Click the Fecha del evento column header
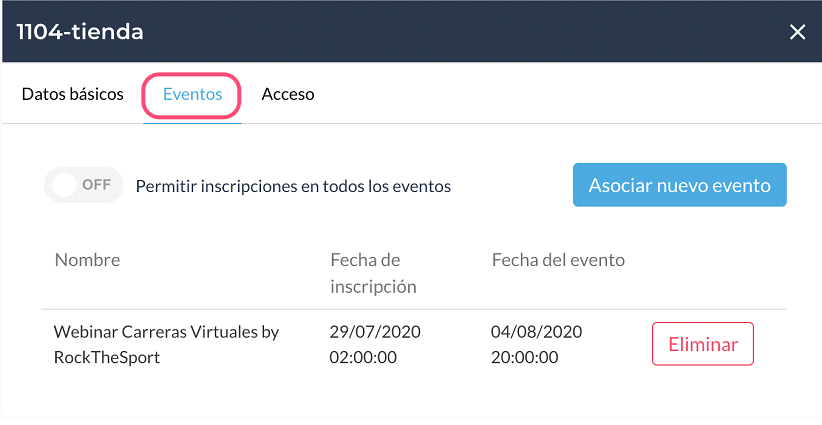The width and height of the screenshot is (822, 425). (558, 260)
